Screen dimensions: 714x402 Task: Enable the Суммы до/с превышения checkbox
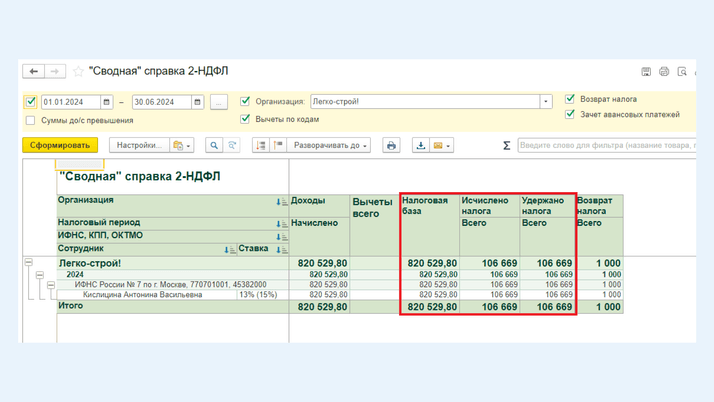[31, 120]
